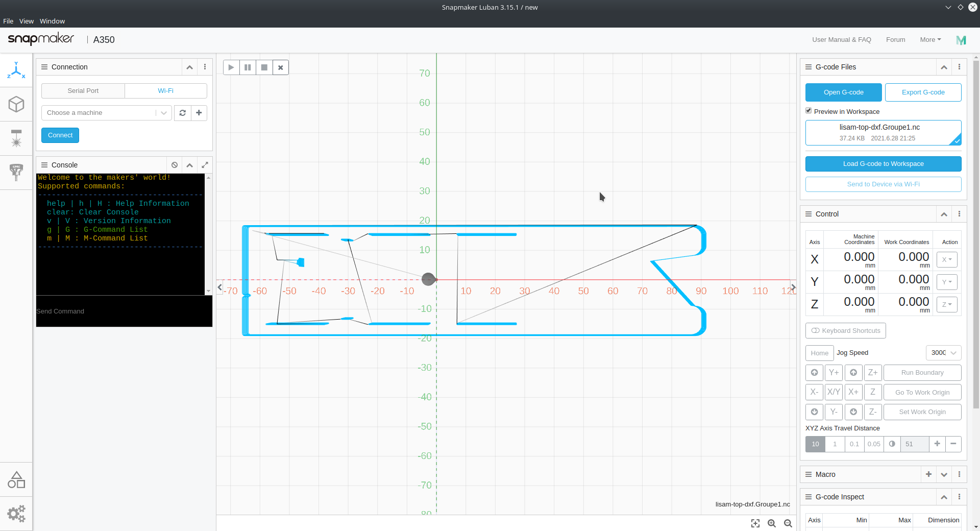The height and width of the screenshot is (531, 980).
Task: Toggle Keyboard Shortcuts in Control panel
Action: click(845, 330)
